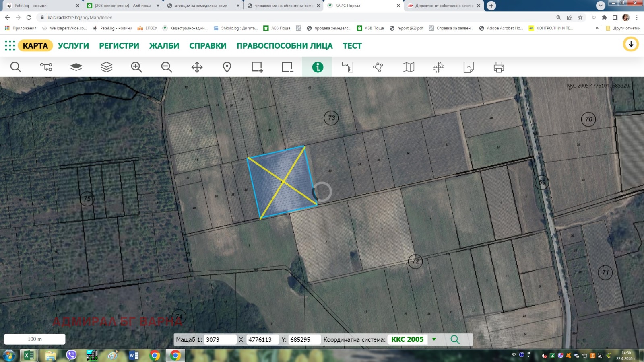Open the folded map icon

(408, 67)
